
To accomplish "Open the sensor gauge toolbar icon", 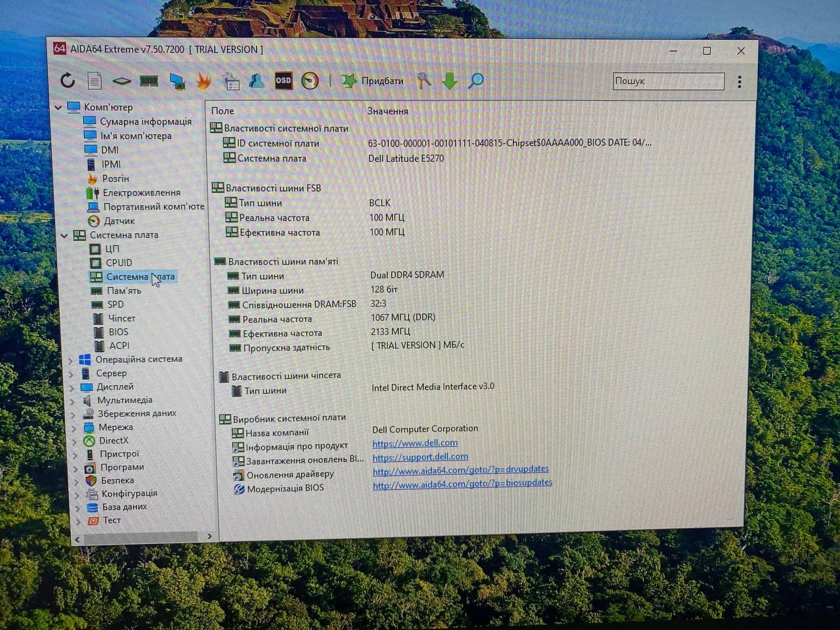I will click(310, 81).
